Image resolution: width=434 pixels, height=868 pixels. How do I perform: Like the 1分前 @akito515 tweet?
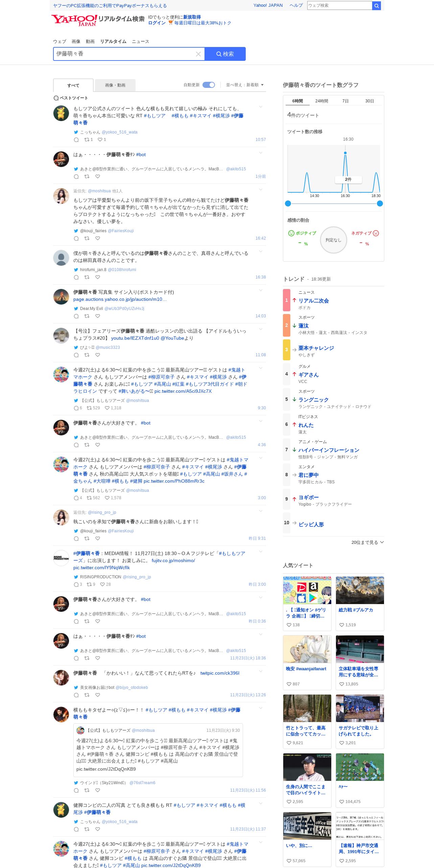tap(98, 176)
